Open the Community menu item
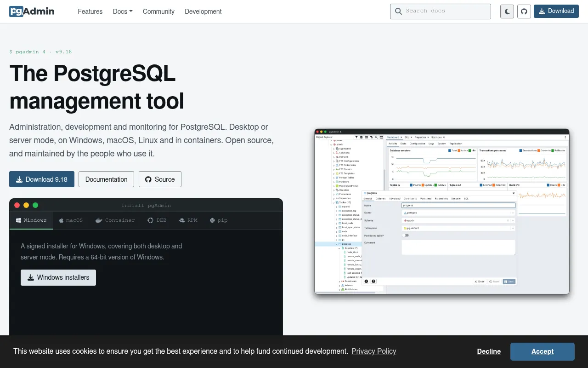This screenshot has height=368, width=588. tap(158, 11)
